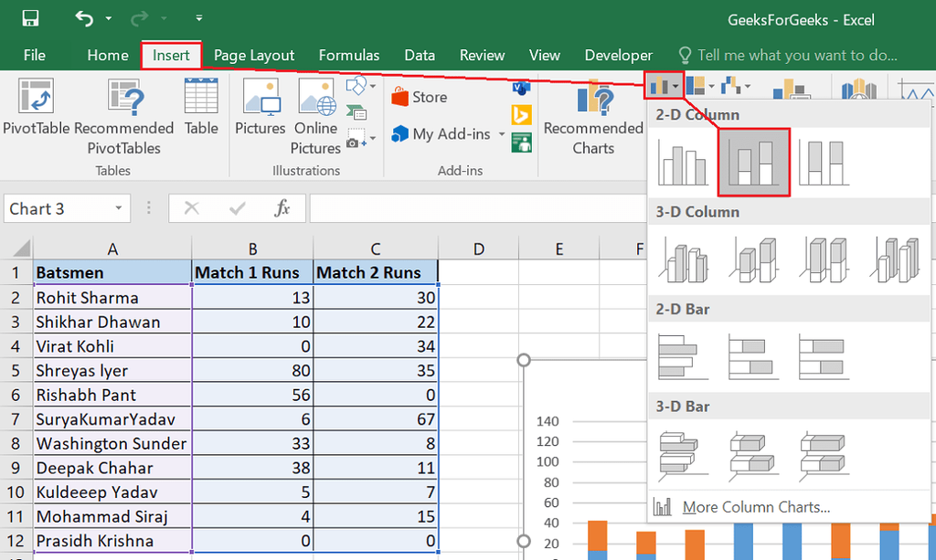The width and height of the screenshot is (936, 560).
Task: Pick the 3-D Clustered Column chart
Action: tap(684, 259)
